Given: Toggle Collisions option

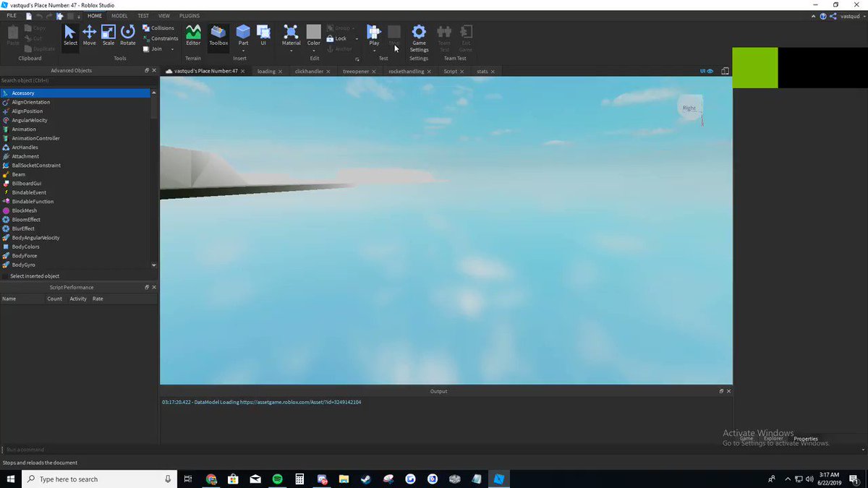Looking at the screenshot, I should 158,28.
